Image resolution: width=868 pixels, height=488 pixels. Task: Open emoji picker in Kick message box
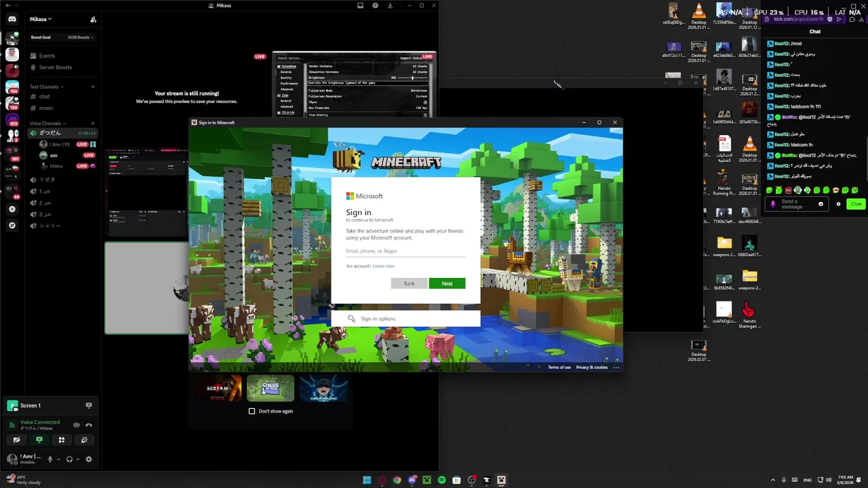point(821,204)
